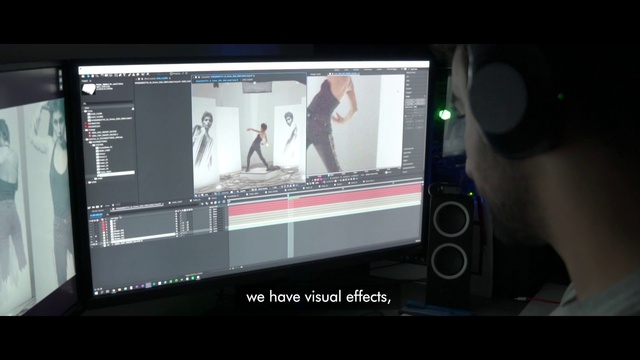640x360 pixels.
Task: Open the Project panel tab
Action: (84, 81)
